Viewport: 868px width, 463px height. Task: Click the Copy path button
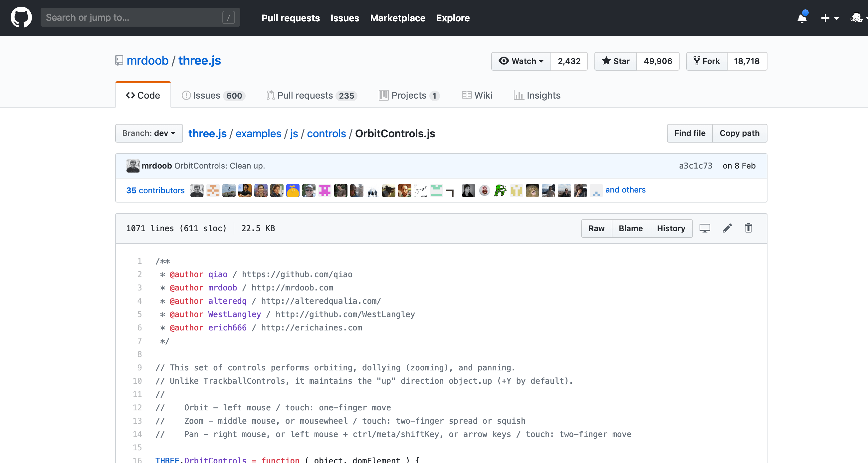[739, 133]
